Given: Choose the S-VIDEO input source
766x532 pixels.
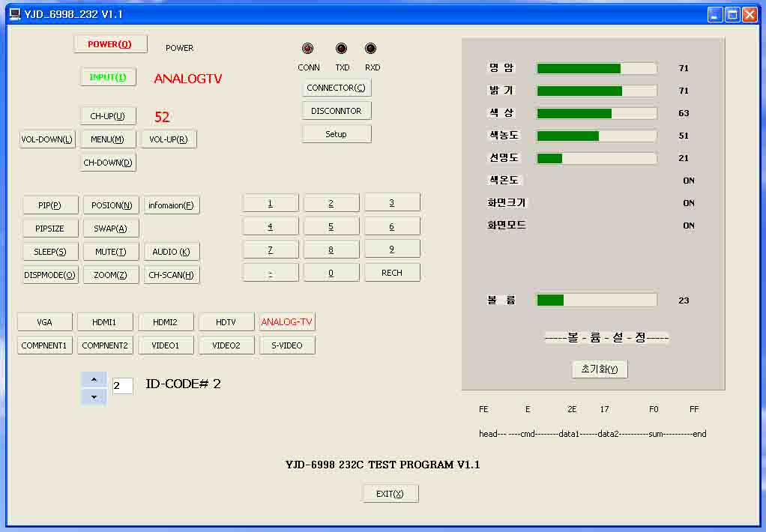Looking at the screenshot, I should [x=287, y=345].
